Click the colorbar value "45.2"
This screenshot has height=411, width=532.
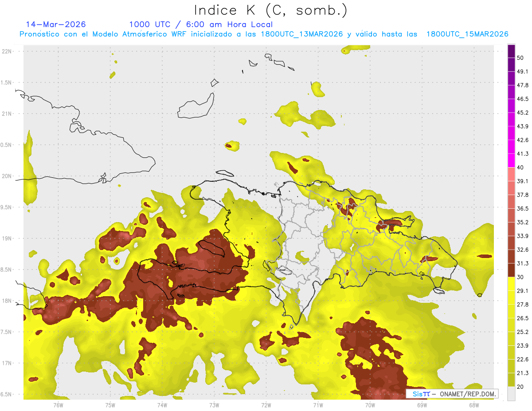(x=523, y=113)
